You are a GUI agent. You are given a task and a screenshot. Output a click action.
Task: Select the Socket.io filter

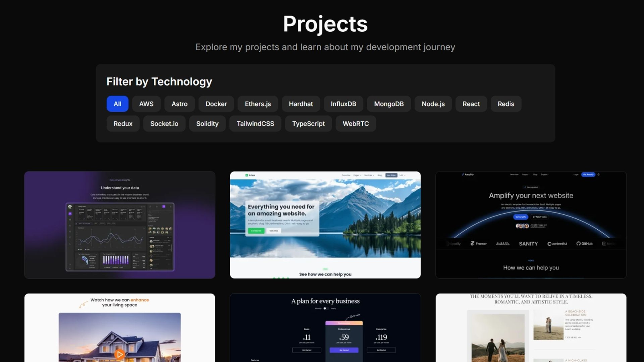click(164, 123)
